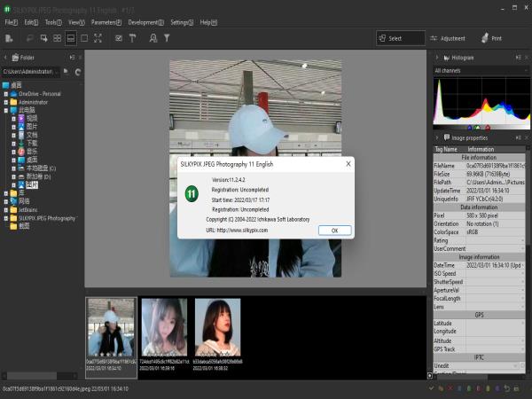The image size is (532, 399).
Task: Collapse the Folder panel arrow
Action: (x=5, y=58)
